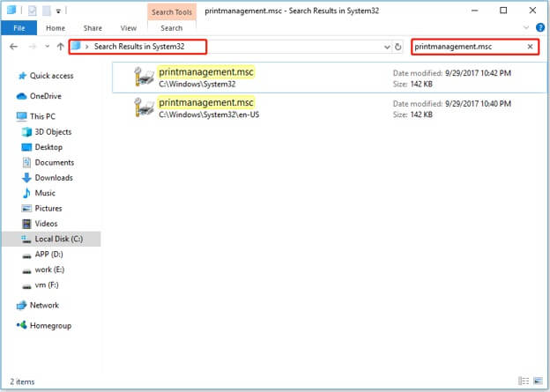Click the Local Disk (C:) drive icon

point(26,239)
